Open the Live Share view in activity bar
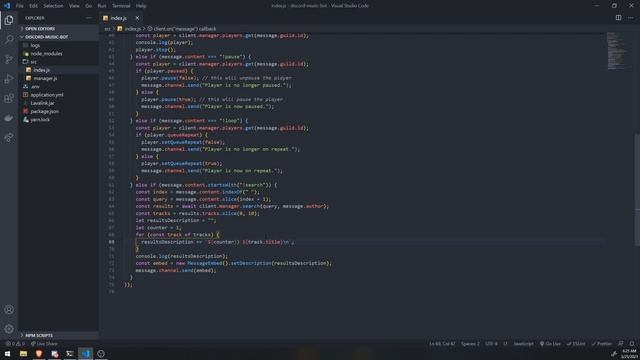 click(x=9, y=138)
